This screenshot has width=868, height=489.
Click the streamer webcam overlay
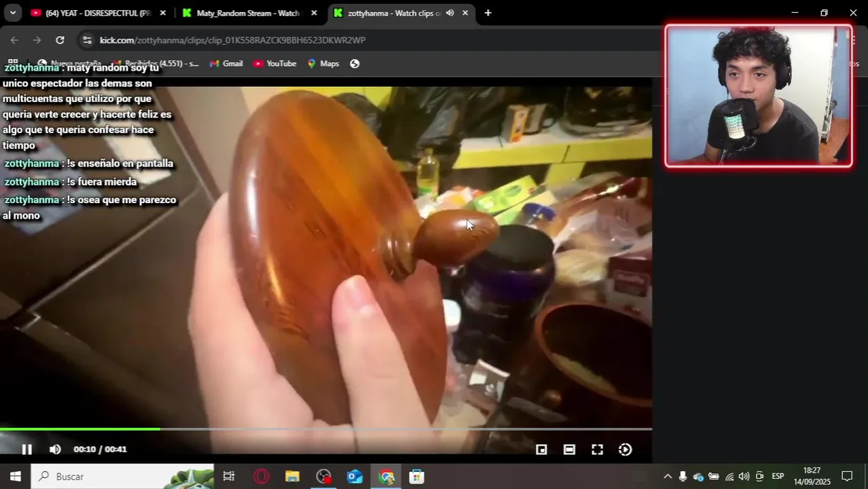tap(759, 96)
